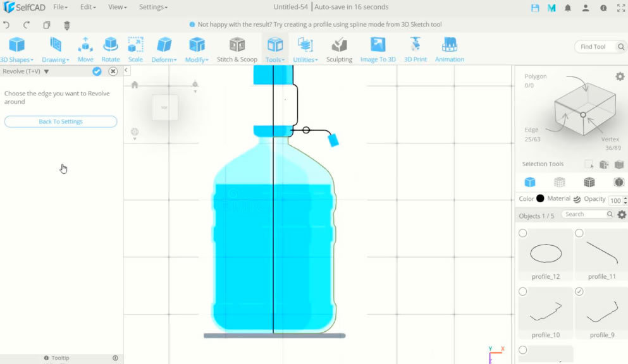This screenshot has width=628, height=364.
Task: Open the Deform tools
Action: [x=164, y=49]
